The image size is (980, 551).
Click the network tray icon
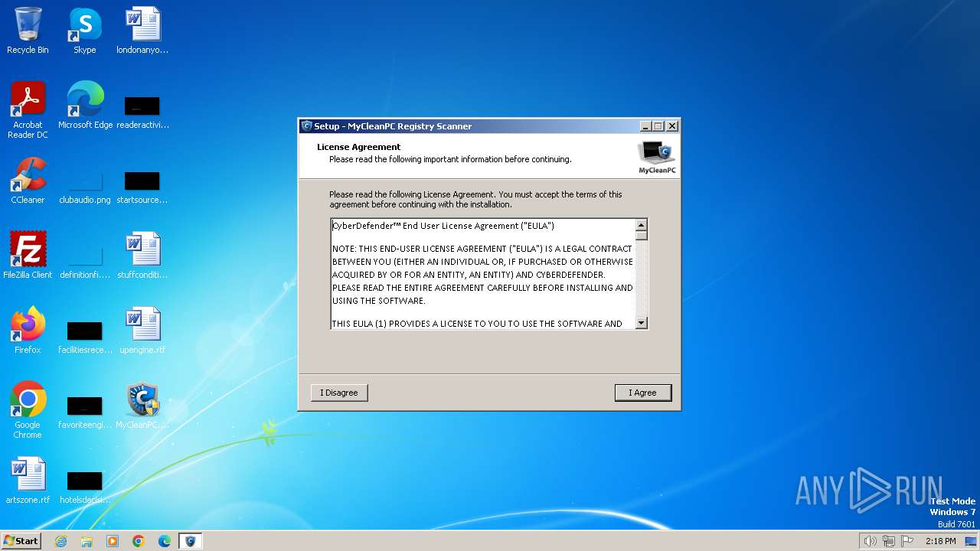tap(889, 541)
